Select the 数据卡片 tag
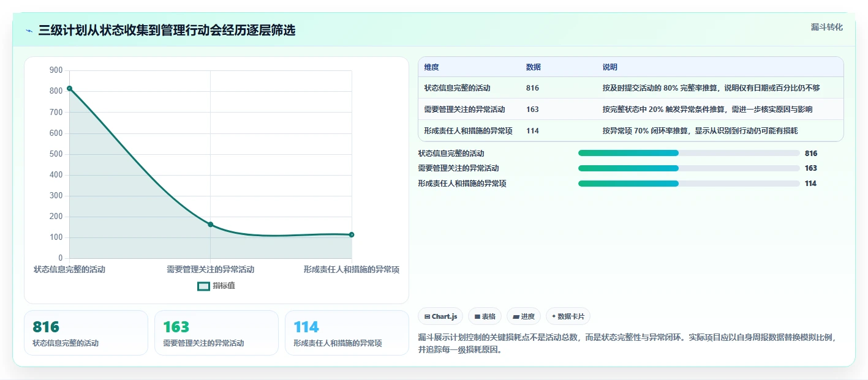868x380 pixels. click(568, 316)
